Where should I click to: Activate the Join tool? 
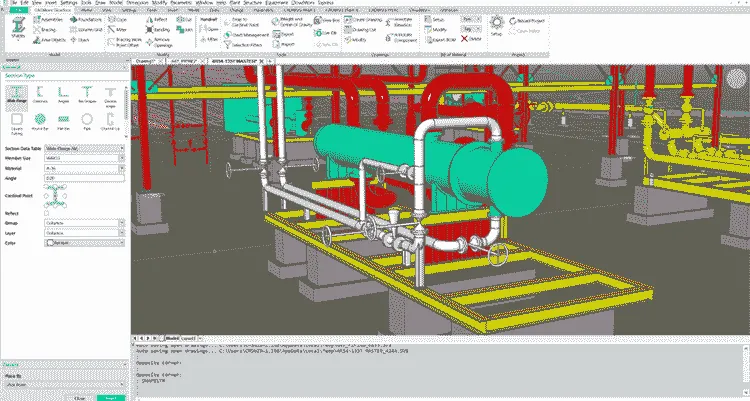[185, 30]
